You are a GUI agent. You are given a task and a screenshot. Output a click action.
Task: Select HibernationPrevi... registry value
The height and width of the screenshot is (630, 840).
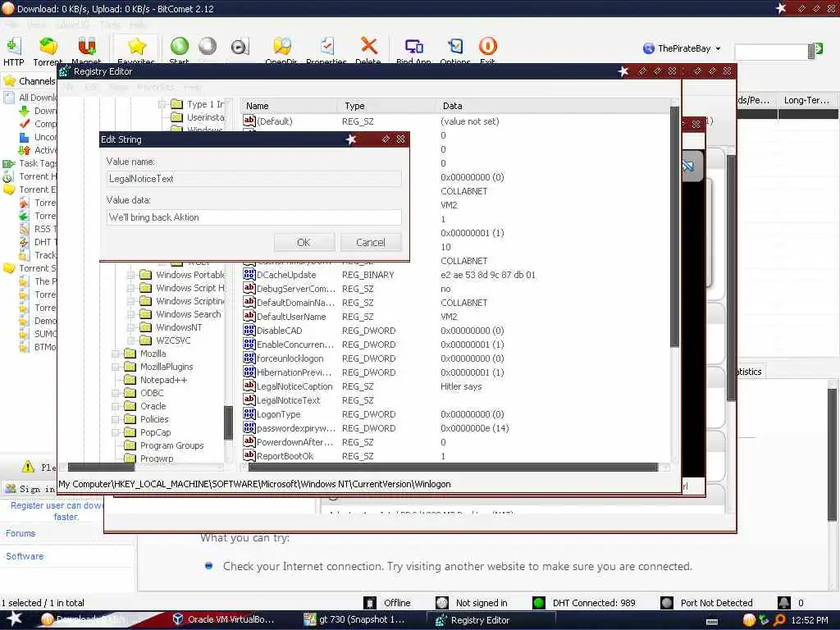tap(294, 372)
